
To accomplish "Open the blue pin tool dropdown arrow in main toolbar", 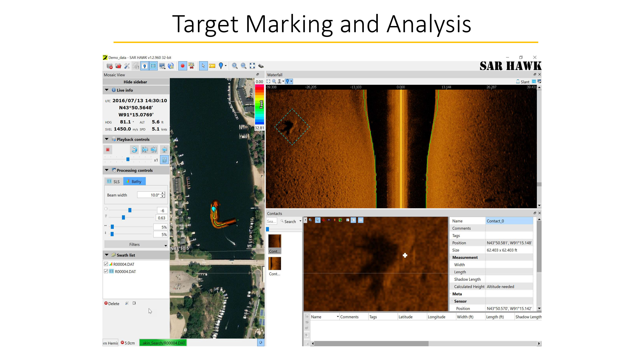I will (x=226, y=66).
